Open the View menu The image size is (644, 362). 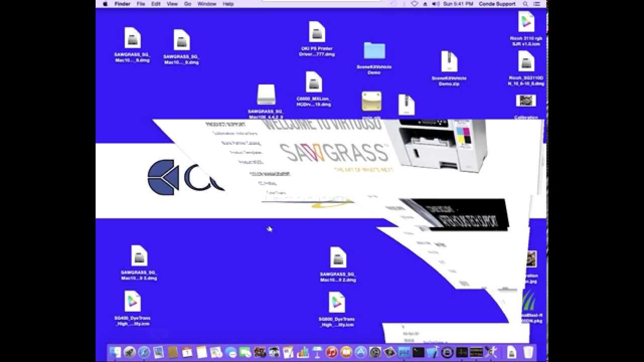[172, 4]
